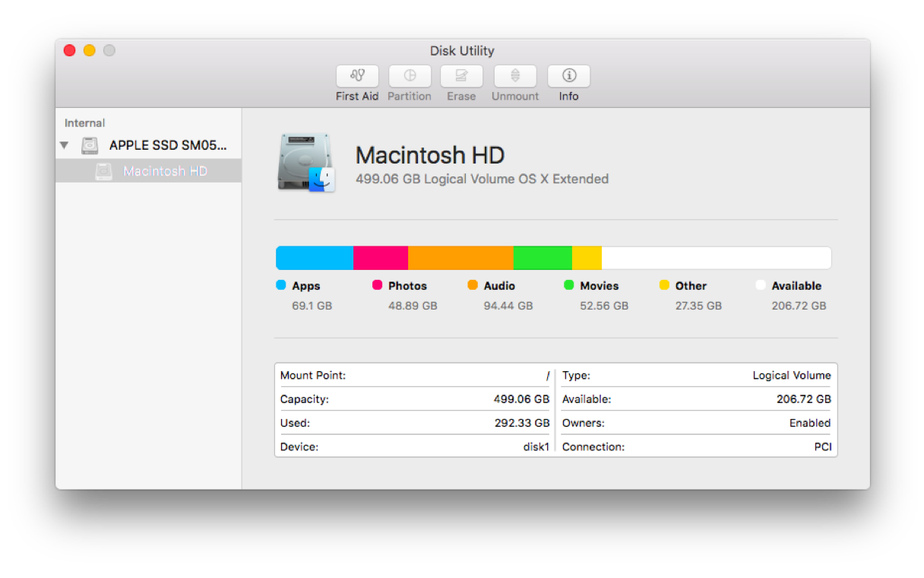The image size is (924, 578).
Task: Click the Partition toolbar icon
Action: click(410, 76)
